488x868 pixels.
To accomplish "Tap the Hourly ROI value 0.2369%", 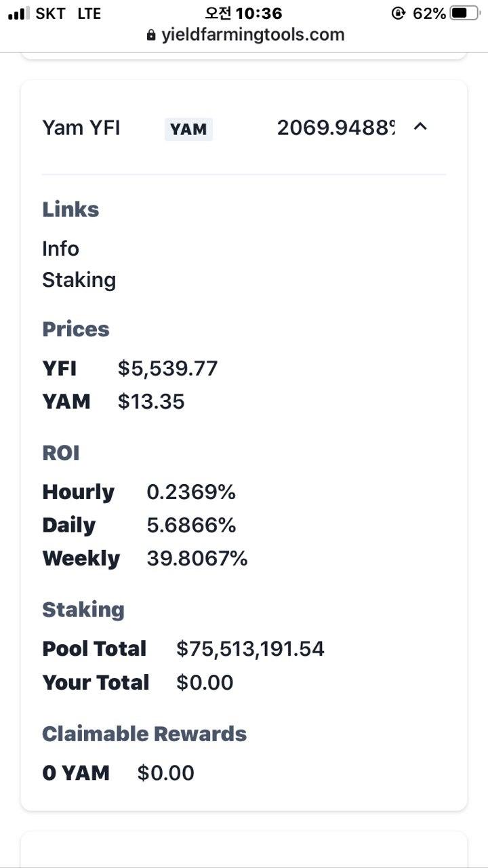I will coord(191,492).
